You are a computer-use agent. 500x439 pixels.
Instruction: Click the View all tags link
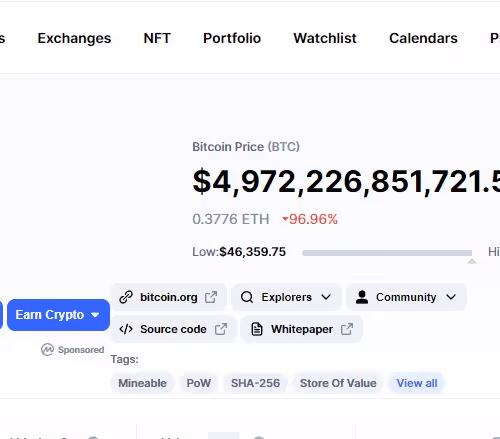(417, 383)
